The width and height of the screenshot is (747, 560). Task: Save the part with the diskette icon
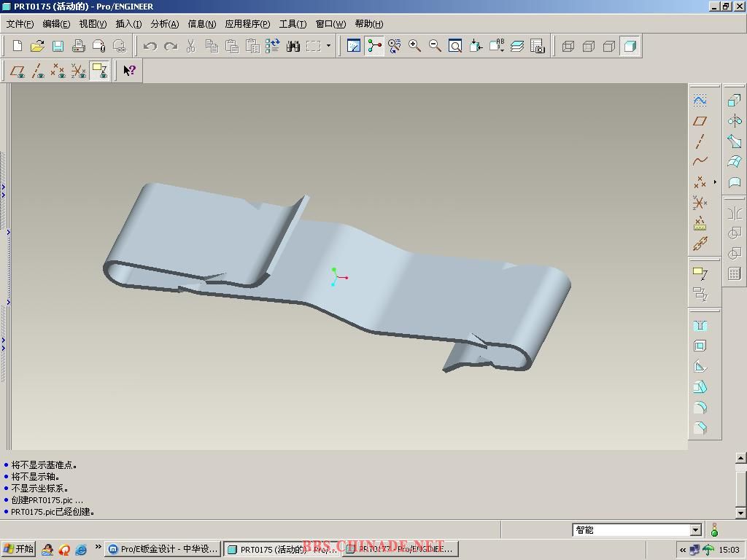pyautogui.click(x=58, y=46)
